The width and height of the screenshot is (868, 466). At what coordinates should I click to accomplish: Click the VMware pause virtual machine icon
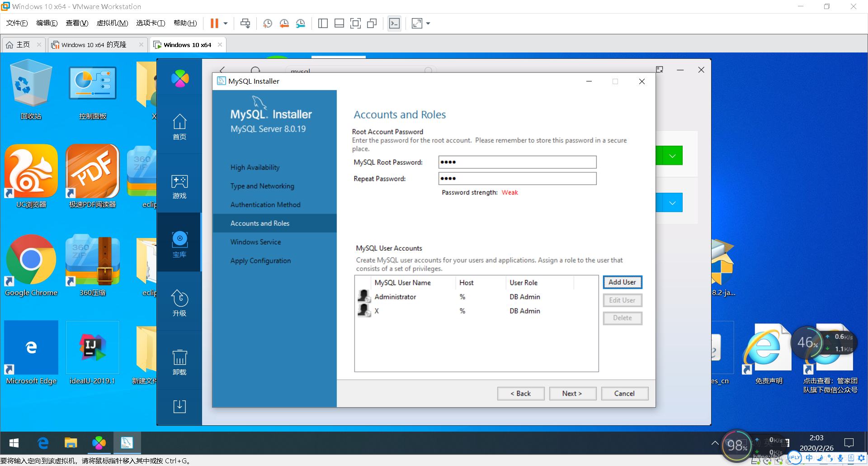click(214, 24)
